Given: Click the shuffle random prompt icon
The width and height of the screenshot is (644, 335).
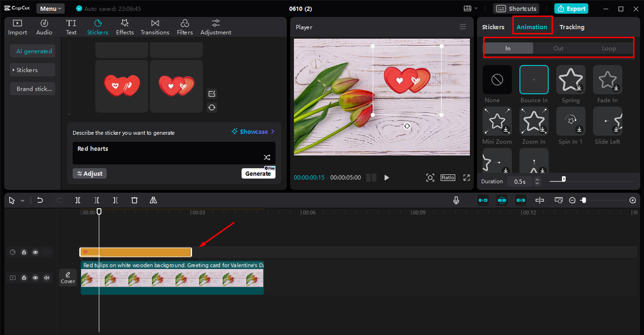Looking at the screenshot, I should tap(267, 157).
